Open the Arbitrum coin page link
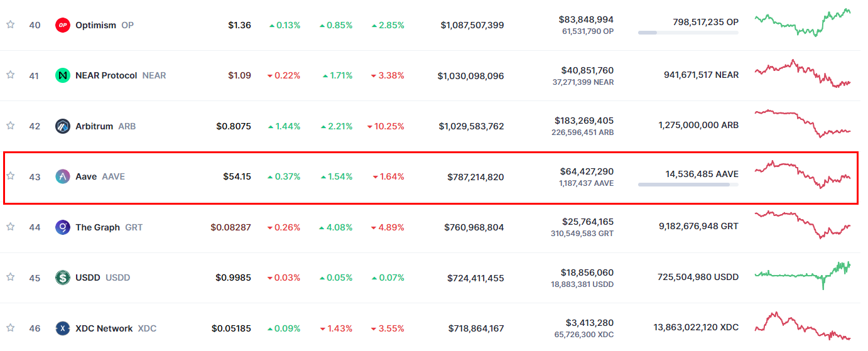Screen dimensions: 868x351 (x=94, y=126)
